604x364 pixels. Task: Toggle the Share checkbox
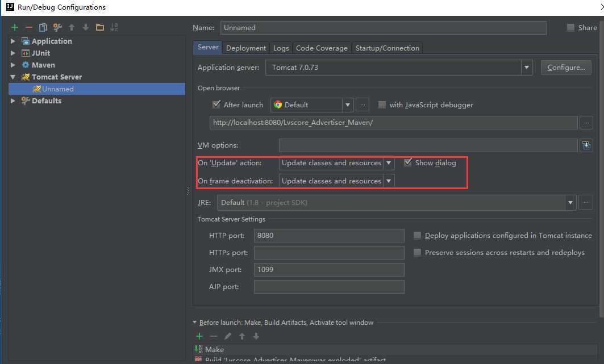pyautogui.click(x=570, y=27)
